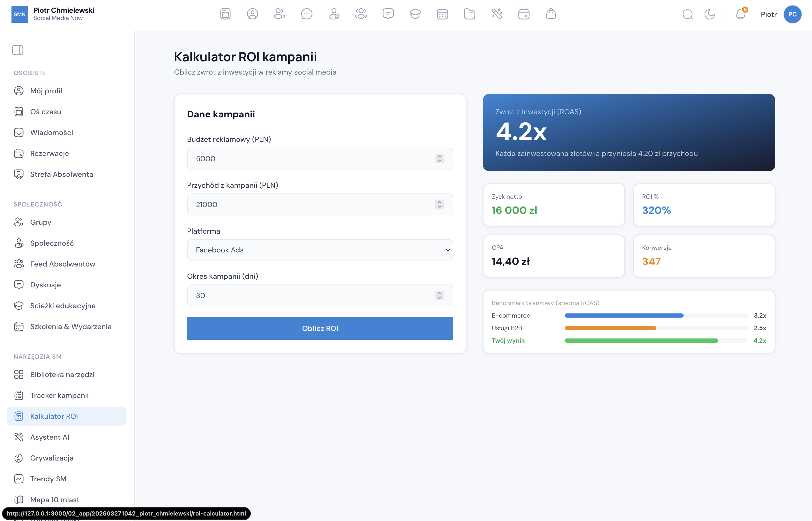The image size is (812, 521).
Task: Click the notifications bell icon
Action: (740, 15)
